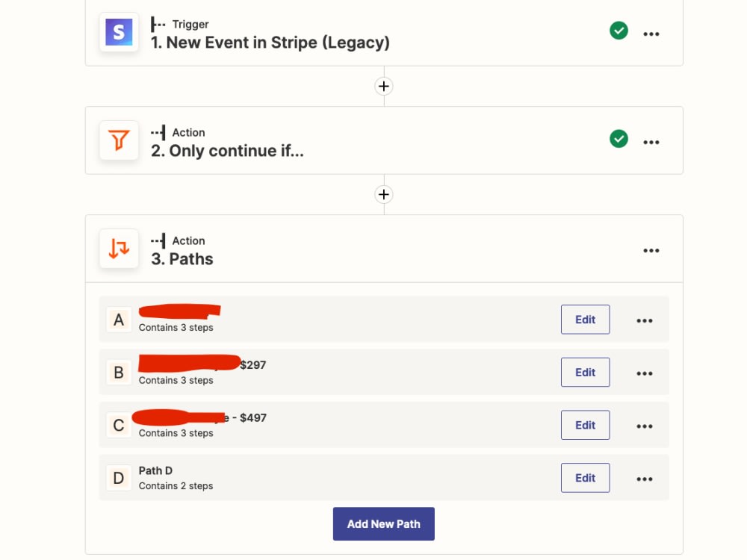Select the Path D row label

pos(155,470)
